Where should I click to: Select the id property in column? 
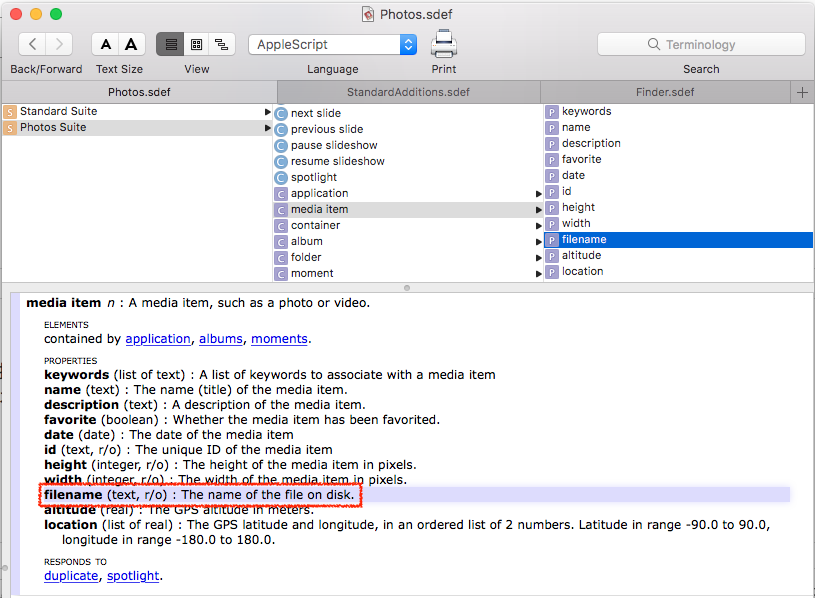678,192
